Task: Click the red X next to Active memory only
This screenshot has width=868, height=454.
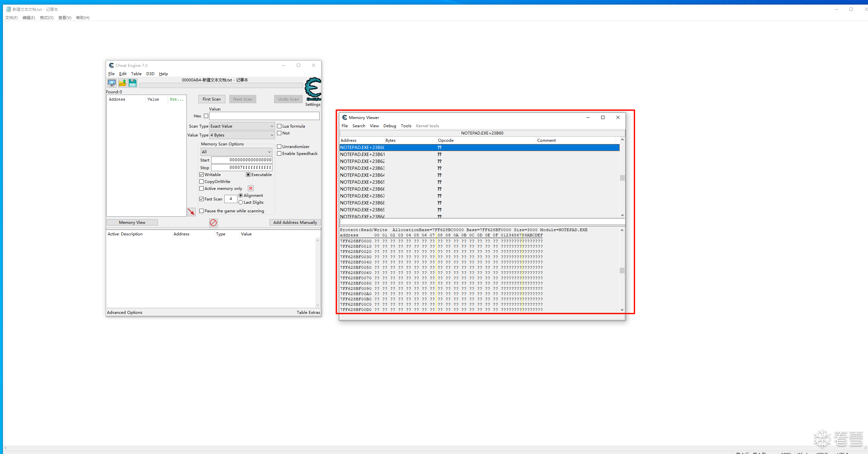Action: (251, 189)
